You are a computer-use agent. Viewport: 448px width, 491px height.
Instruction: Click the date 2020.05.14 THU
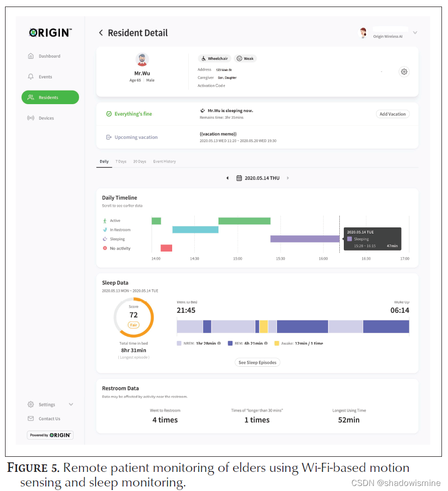262,178
